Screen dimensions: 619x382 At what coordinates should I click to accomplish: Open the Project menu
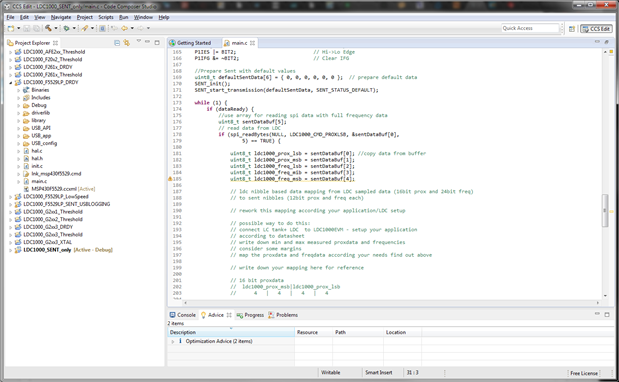(x=84, y=17)
